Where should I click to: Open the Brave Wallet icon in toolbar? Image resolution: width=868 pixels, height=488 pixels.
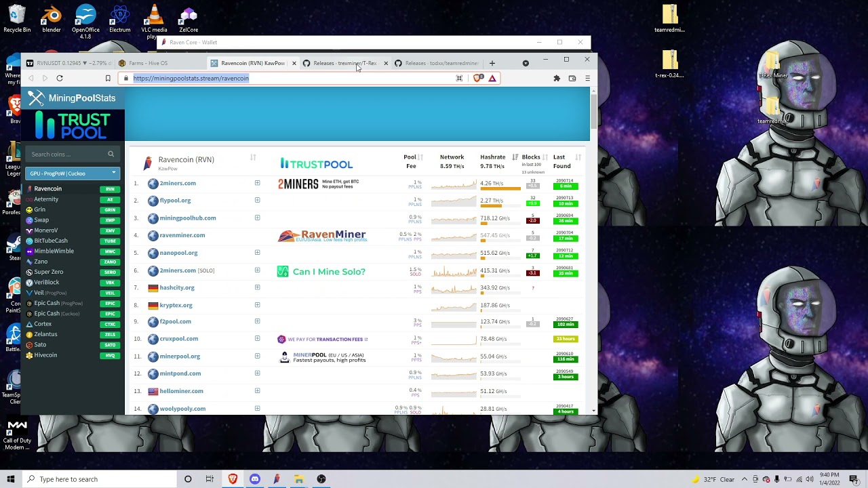(572, 79)
